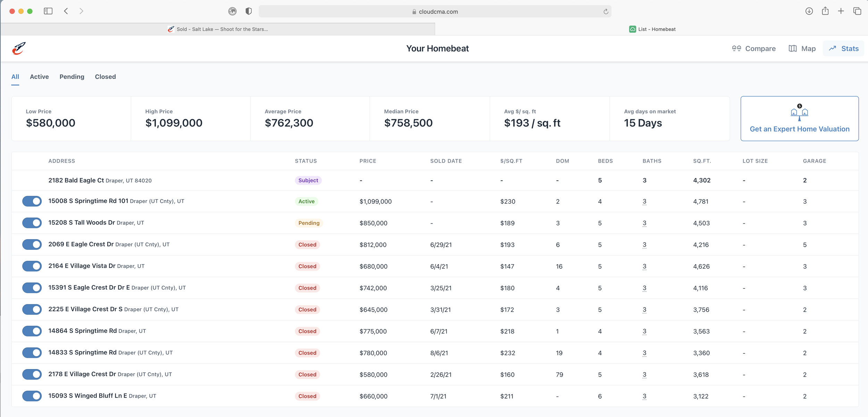868x417 pixels.
Task: Switch to the Closed filter tab
Action: click(x=105, y=77)
